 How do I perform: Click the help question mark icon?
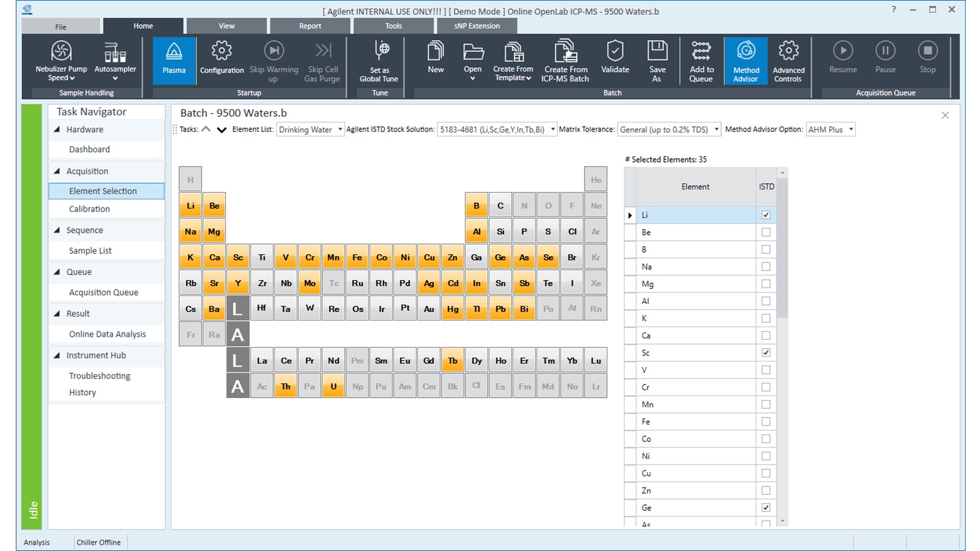tap(894, 9)
